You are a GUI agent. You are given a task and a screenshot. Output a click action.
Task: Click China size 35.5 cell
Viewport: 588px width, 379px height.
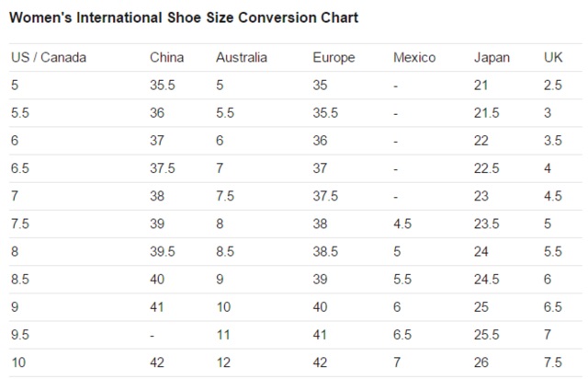(163, 86)
